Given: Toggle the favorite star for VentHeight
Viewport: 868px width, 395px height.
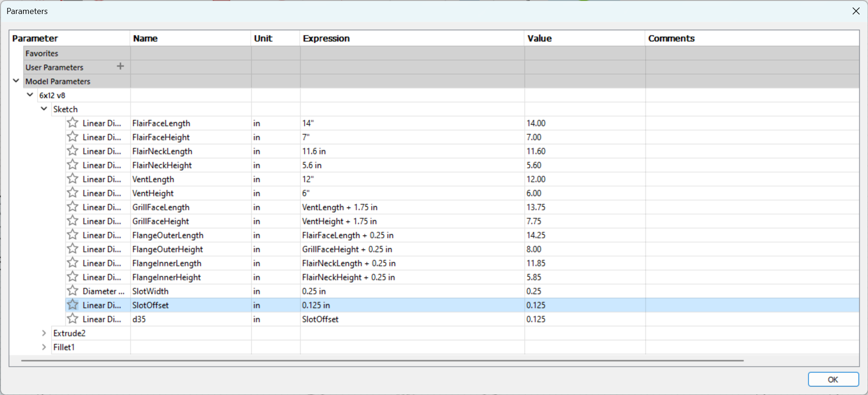Looking at the screenshot, I should pyautogui.click(x=72, y=193).
